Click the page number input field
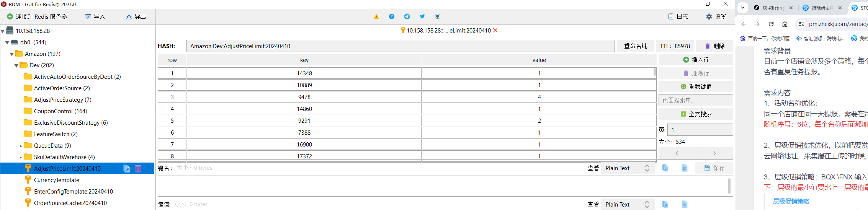This screenshot has height=210, width=868. point(700,130)
